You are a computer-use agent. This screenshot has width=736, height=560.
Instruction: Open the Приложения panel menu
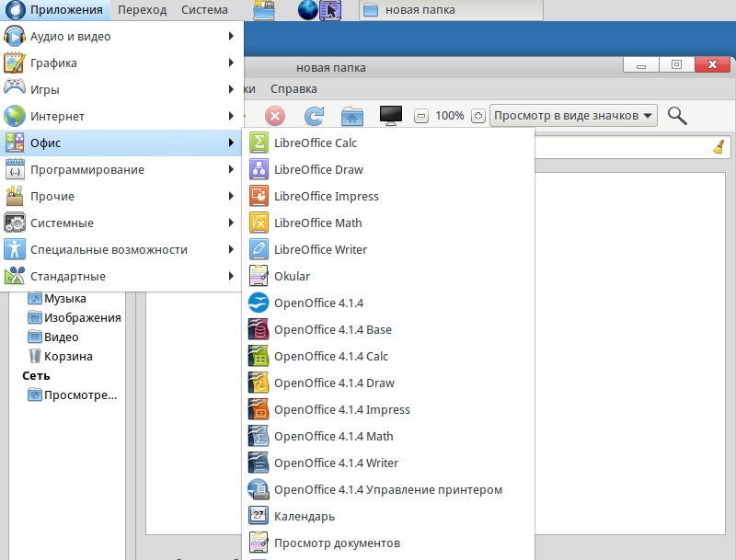[55, 10]
